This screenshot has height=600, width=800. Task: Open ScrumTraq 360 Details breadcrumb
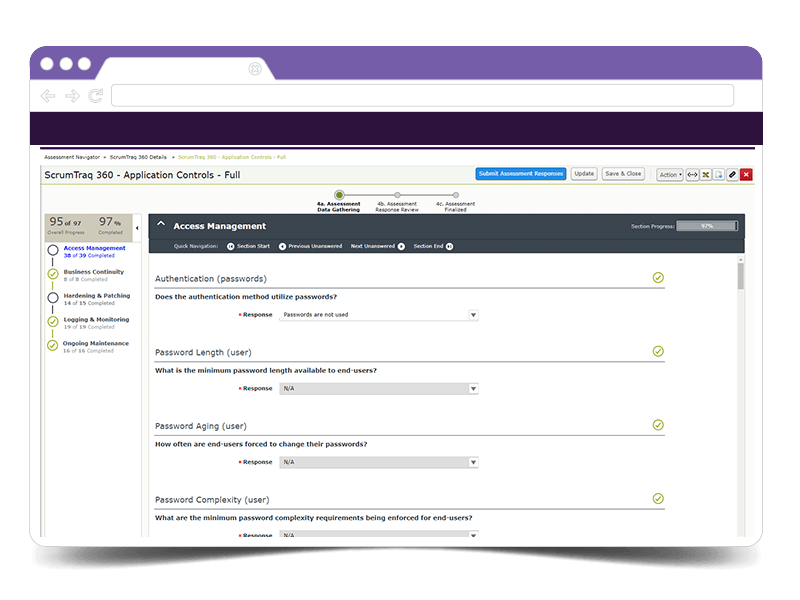138,157
